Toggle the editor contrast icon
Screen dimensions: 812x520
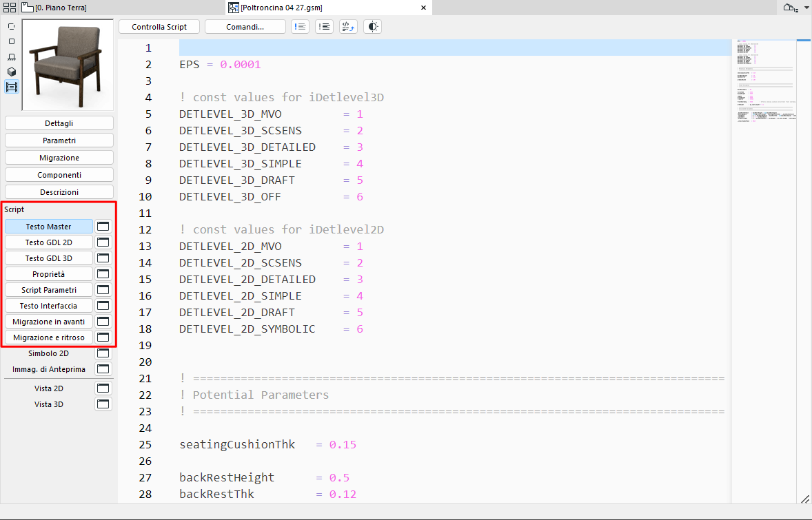(x=372, y=26)
